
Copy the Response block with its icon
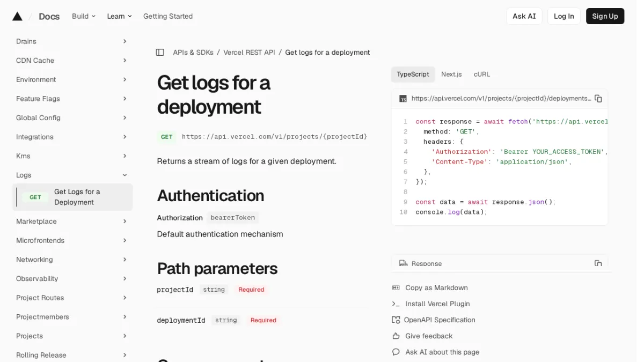tap(598, 263)
